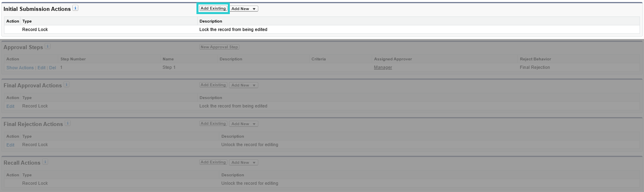Edit the Final Rejection Record Lock action

pyautogui.click(x=10, y=145)
